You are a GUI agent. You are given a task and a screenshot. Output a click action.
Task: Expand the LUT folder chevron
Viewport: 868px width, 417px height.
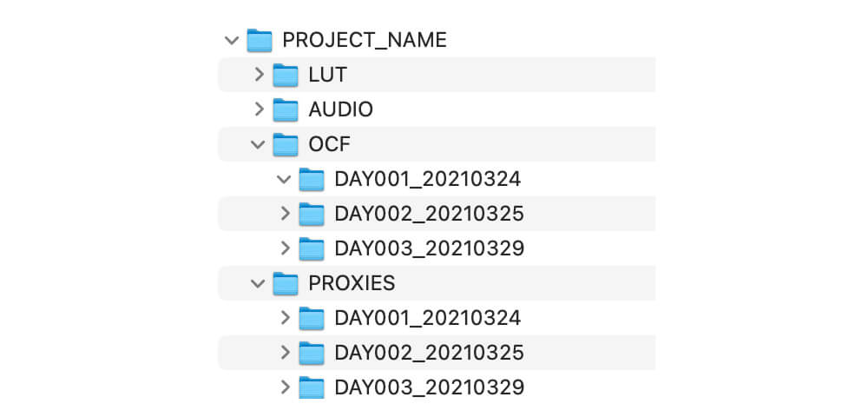point(259,75)
